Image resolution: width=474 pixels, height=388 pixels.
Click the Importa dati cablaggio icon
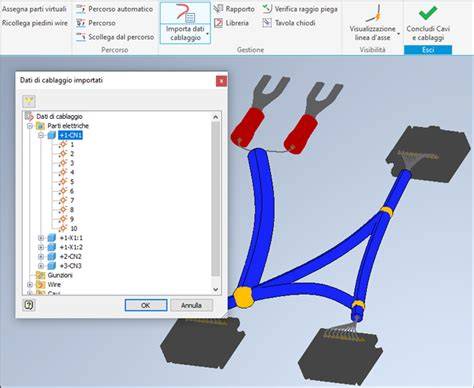185,13
